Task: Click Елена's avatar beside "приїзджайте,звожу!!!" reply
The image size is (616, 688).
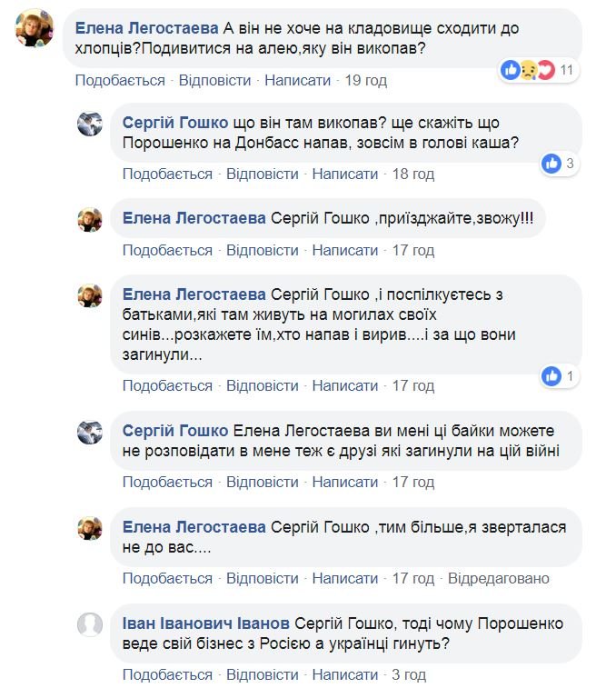Action: pos(90,219)
